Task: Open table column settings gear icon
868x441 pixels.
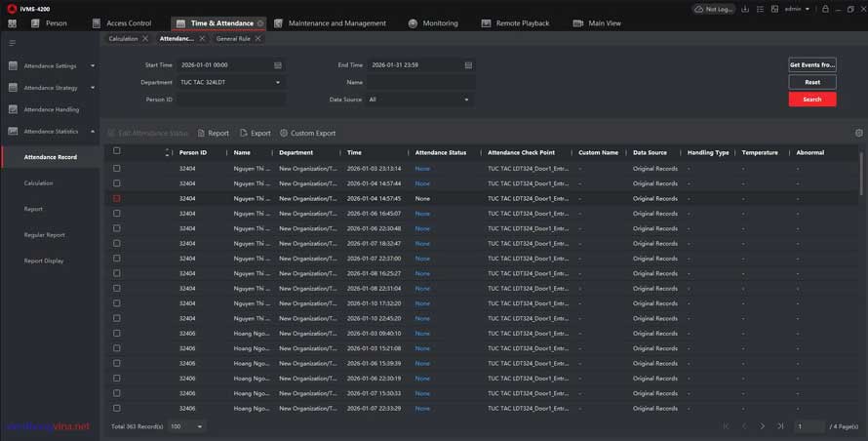Action: [858, 133]
